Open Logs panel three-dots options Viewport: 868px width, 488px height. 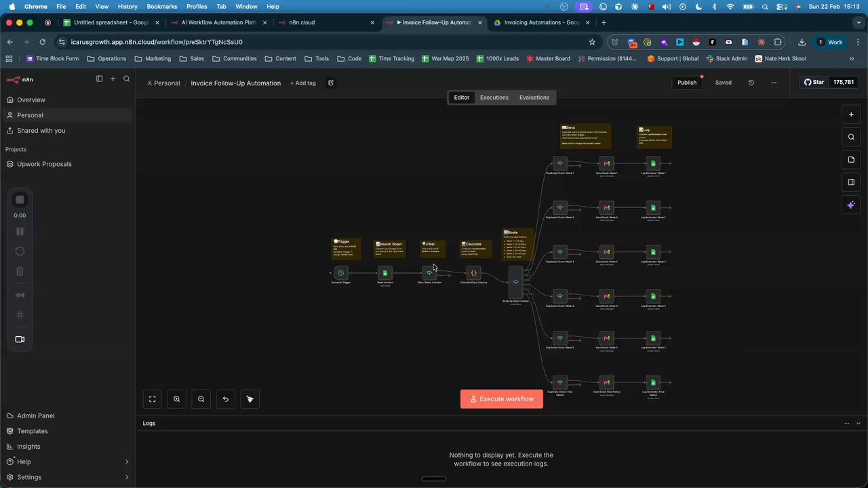click(846, 423)
